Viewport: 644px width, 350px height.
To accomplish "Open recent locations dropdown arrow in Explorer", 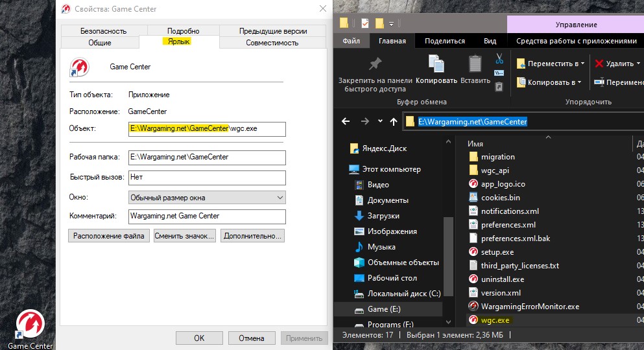I will [380, 121].
